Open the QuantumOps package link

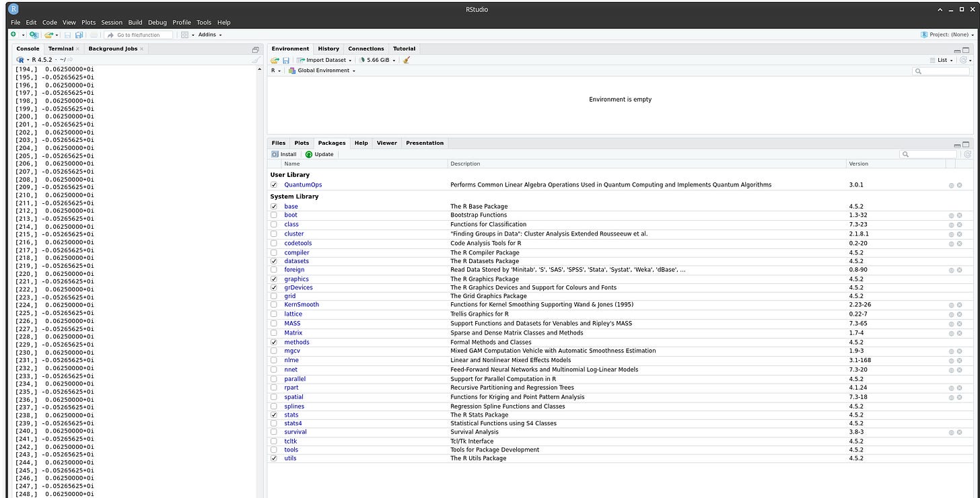[303, 185]
